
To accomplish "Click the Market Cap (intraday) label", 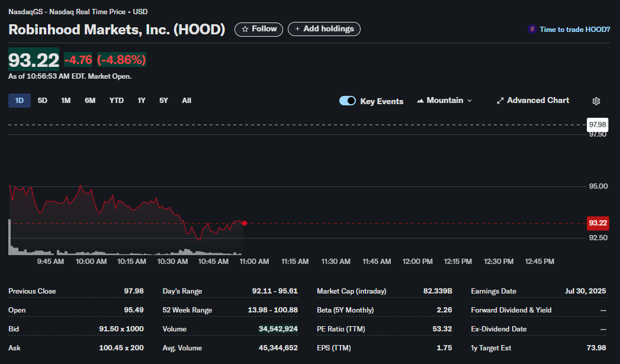I will pyautogui.click(x=352, y=291).
